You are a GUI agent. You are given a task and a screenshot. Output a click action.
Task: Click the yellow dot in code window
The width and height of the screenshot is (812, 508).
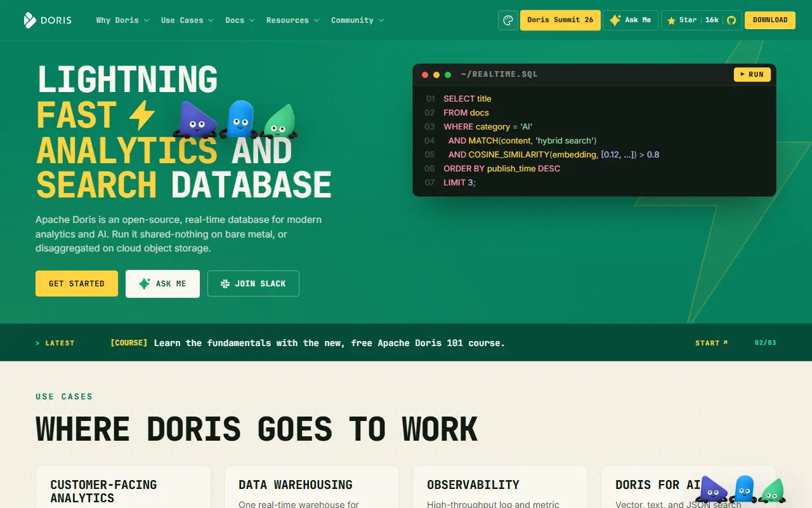pos(436,74)
